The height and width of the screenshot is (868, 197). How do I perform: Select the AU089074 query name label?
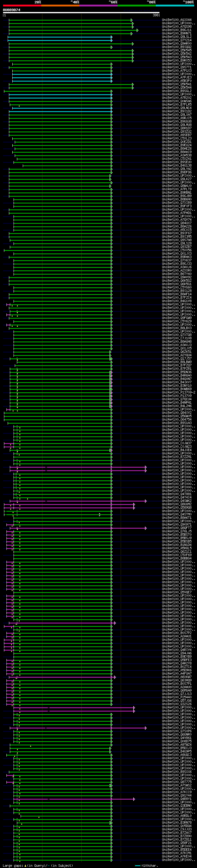(x=11, y=10)
